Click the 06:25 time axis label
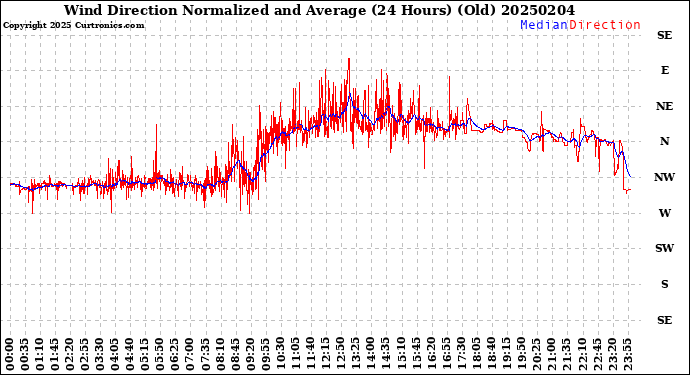The height and width of the screenshot is (375, 690). [x=175, y=355]
